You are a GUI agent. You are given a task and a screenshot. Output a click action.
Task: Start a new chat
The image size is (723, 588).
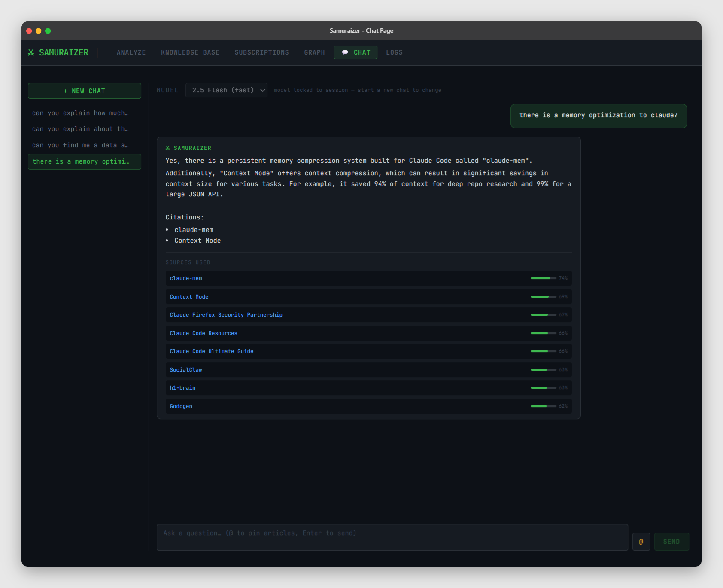tap(85, 91)
